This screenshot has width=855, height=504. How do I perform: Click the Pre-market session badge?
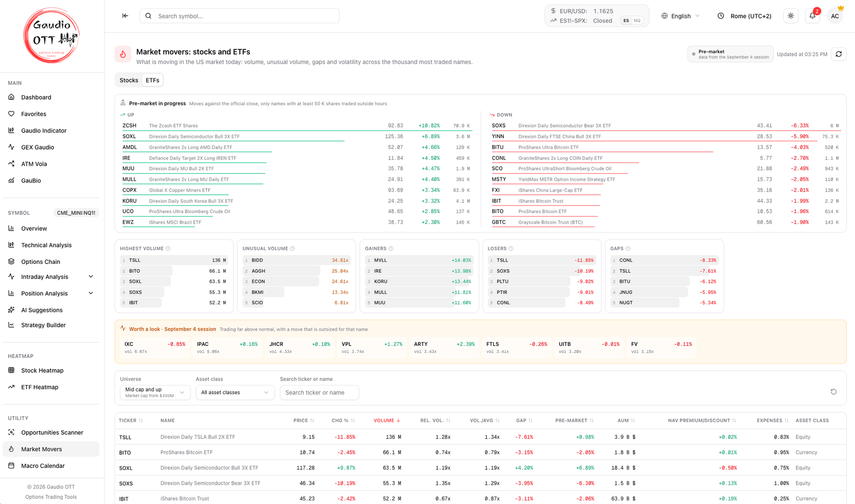730,54
